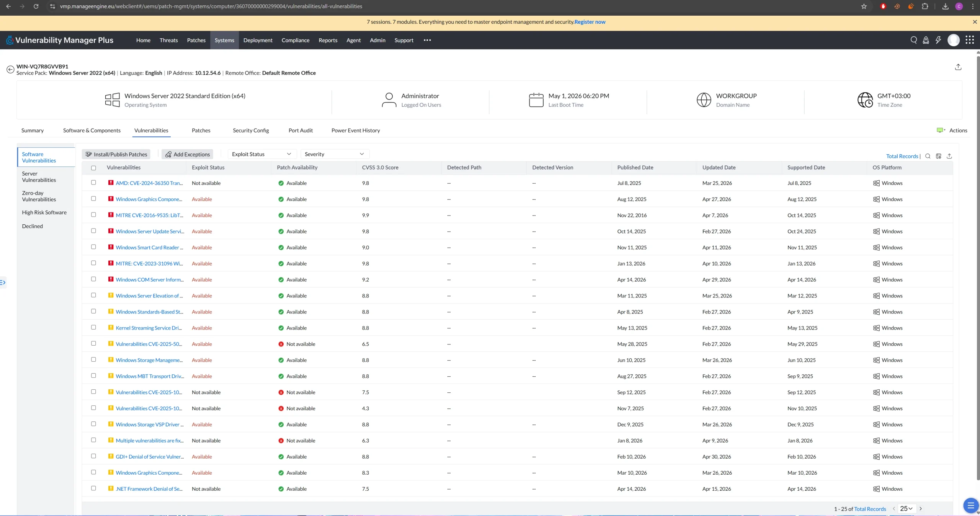Image resolution: width=980 pixels, height=516 pixels.
Task: Tick the Kernel Streaming Service row checkbox
Action: [93, 327]
